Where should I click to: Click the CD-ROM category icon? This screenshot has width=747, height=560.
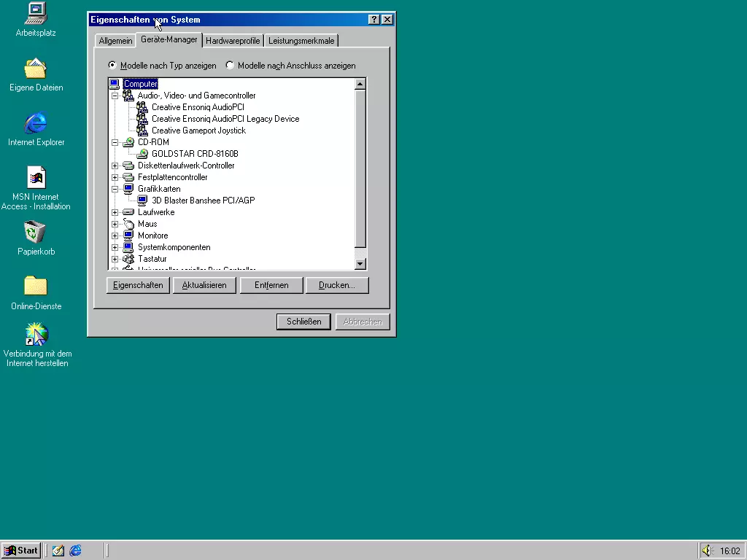click(128, 142)
